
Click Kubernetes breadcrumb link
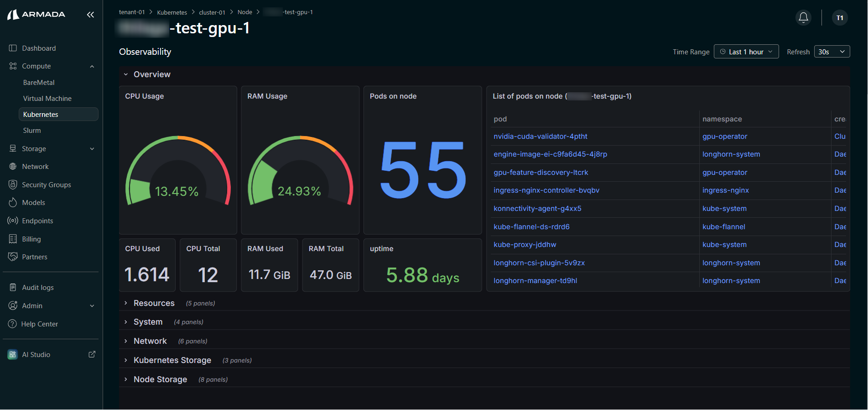pyautogui.click(x=172, y=12)
